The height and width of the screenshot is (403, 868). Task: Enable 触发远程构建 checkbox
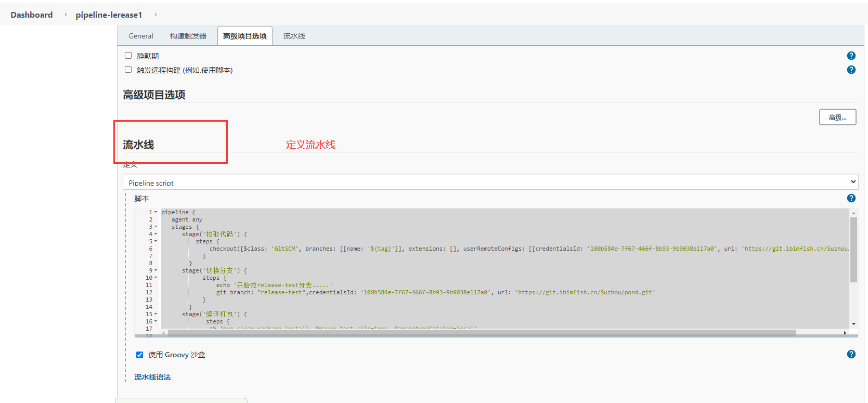[128, 70]
